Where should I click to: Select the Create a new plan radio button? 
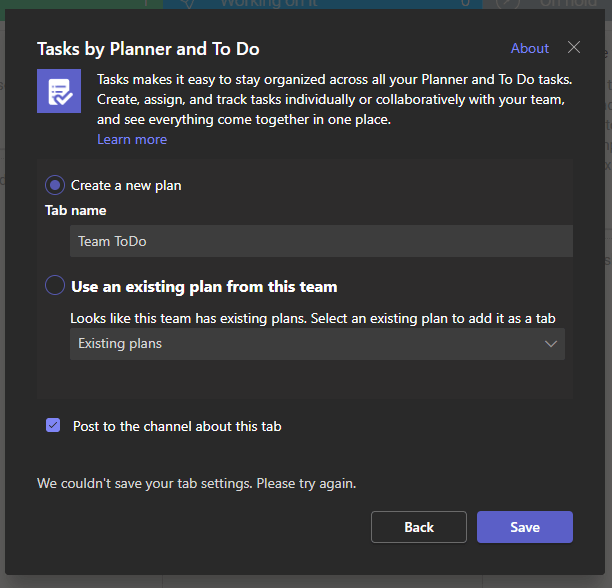click(55, 185)
